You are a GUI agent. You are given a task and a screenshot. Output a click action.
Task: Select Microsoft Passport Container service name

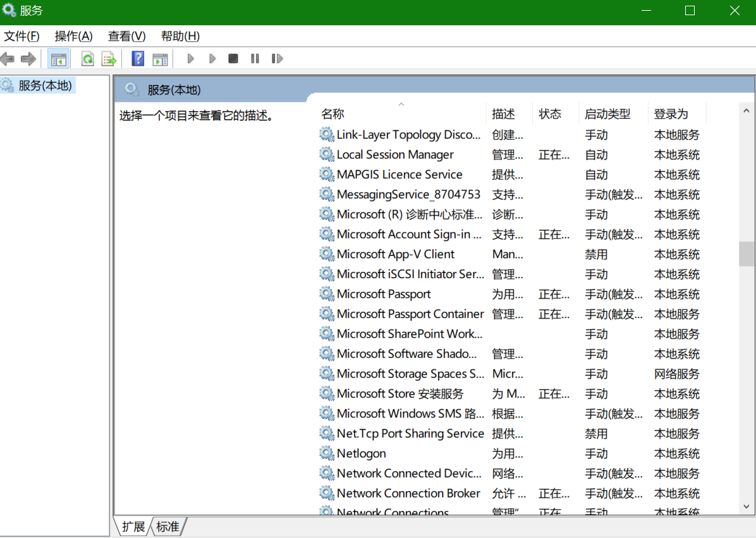pyautogui.click(x=410, y=314)
